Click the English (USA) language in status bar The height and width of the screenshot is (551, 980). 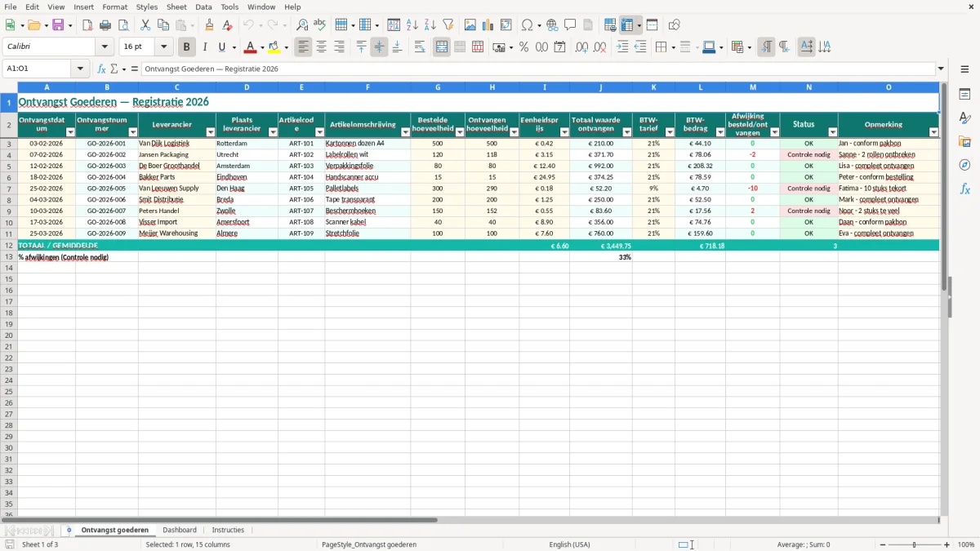point(569,544)
